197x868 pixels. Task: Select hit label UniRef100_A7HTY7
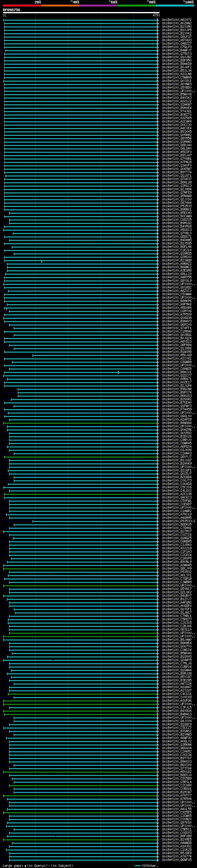click(x=177, y=796)
